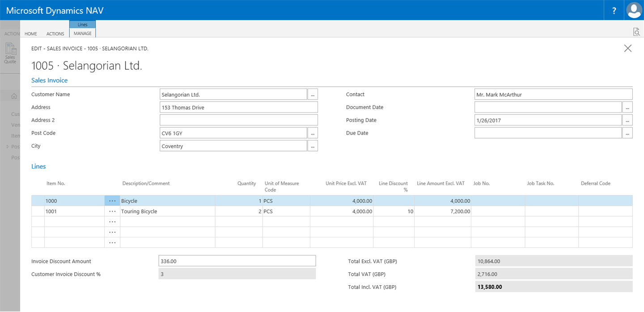Click the Sales Quote ribbon icon
Screen dimensions: 644x312
(10, 53)
